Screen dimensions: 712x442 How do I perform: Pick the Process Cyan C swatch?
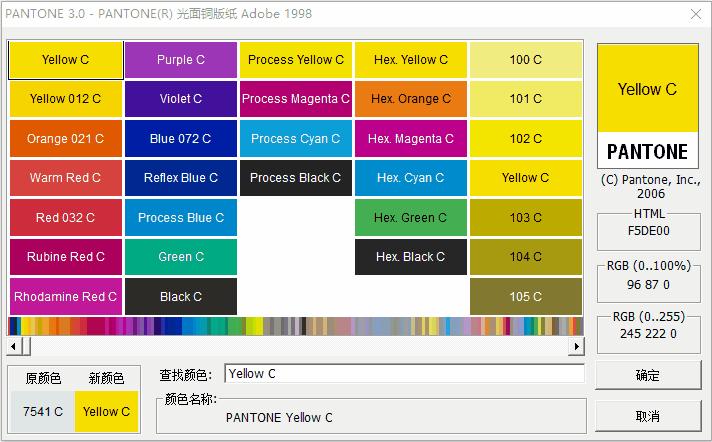tap(296, 139)
